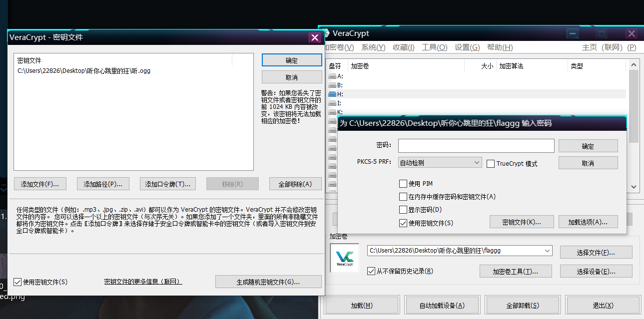
Task: Open the 收藏(I) menu
Action: (404, 47)
